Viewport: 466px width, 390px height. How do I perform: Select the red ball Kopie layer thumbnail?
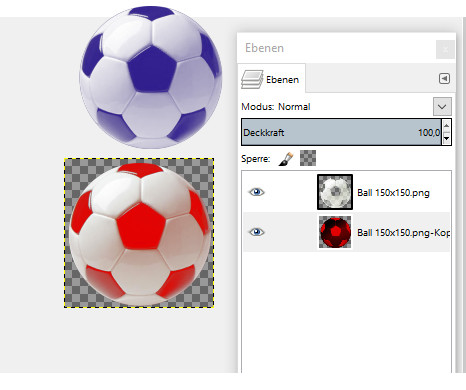click(335, 232)
